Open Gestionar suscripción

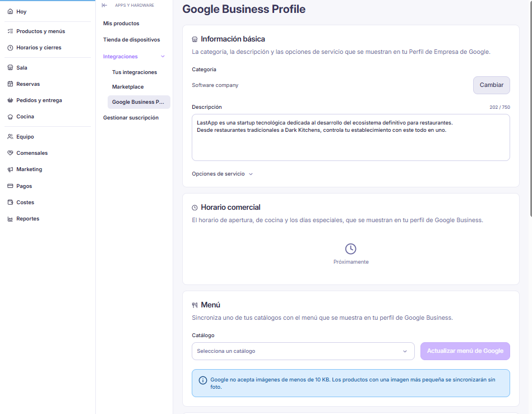click(131, 117)
